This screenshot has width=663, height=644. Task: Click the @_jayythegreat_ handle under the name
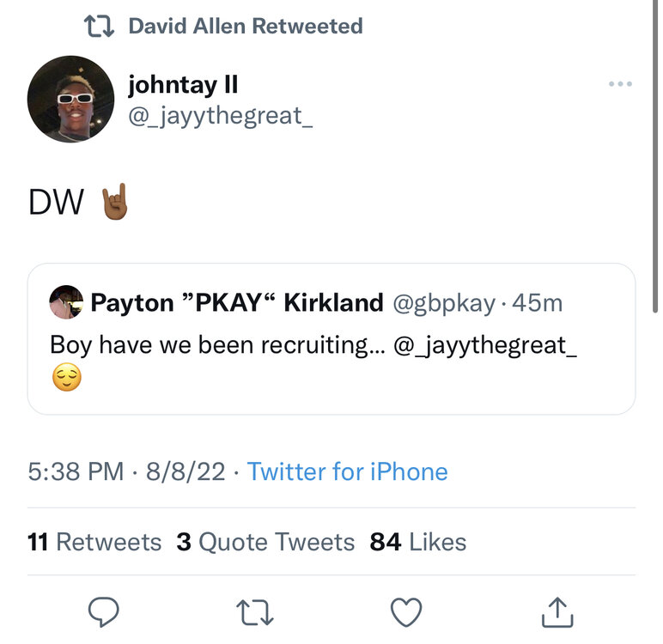(x=220, y=114)
